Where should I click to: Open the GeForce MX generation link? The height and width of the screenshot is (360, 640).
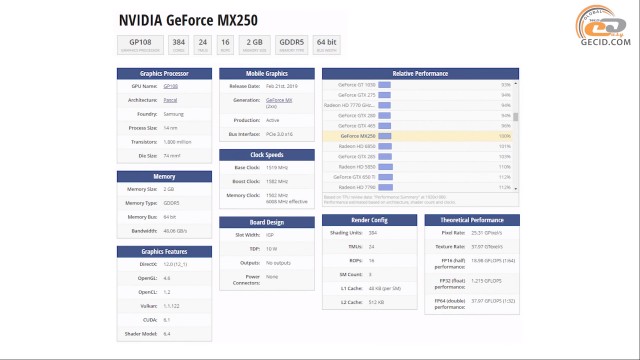click(279, 100)
